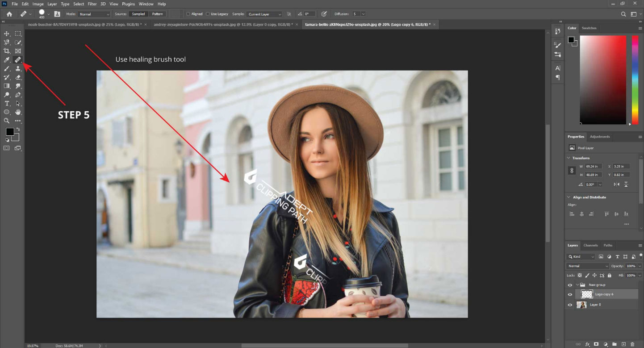Select the Healing Brush tool
Viewport: 644px width, 348px height.
pyautogui.click(x=18, y=60)
